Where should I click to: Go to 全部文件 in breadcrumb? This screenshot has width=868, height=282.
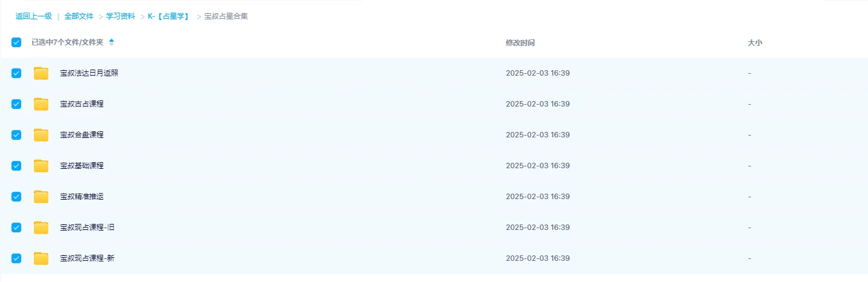[x=79, y=16]
